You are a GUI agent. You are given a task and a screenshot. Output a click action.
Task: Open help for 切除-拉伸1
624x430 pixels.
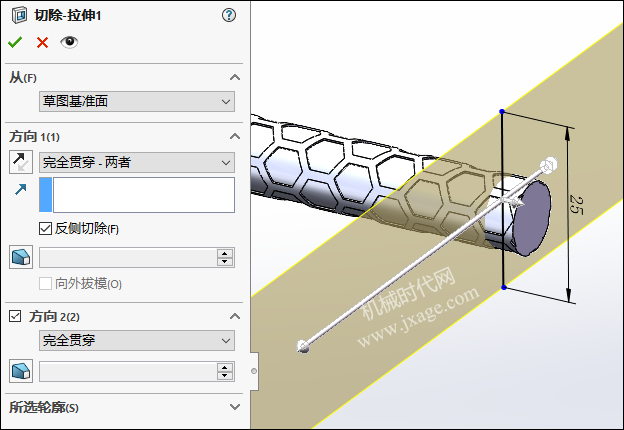[x=229, y=16]
